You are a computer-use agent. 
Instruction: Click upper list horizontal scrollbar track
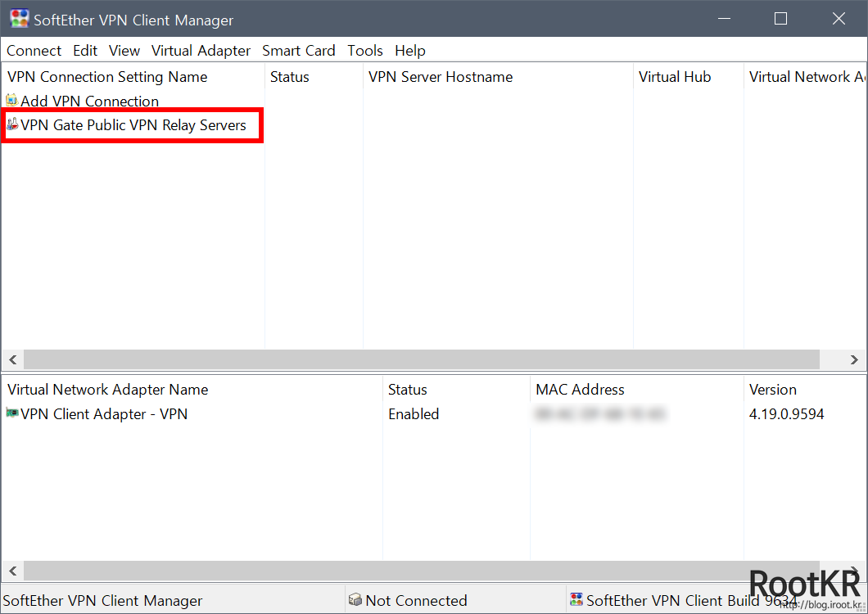(x=421, y=359)
